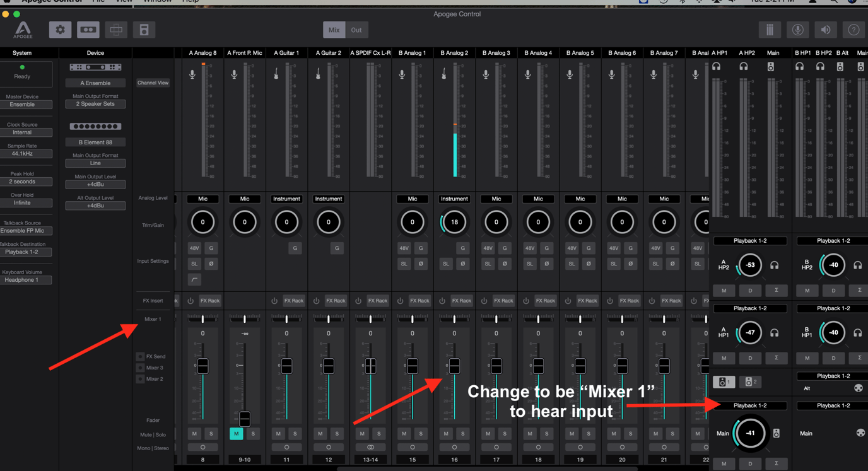The height and width of the screenshot is (471, 868).
Task: Toggle phase invert on A Analog 8 channel
Action: [212, 264]
